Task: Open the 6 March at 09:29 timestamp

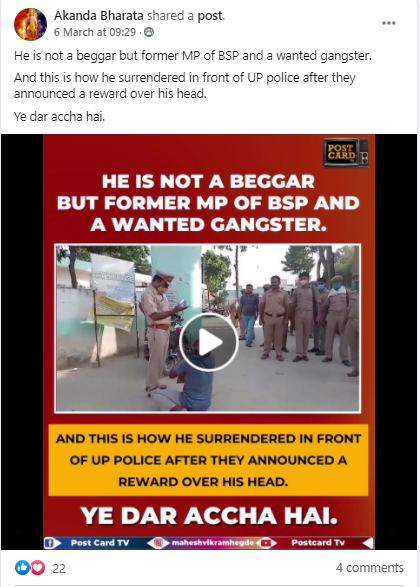Action: click(95, 32)
